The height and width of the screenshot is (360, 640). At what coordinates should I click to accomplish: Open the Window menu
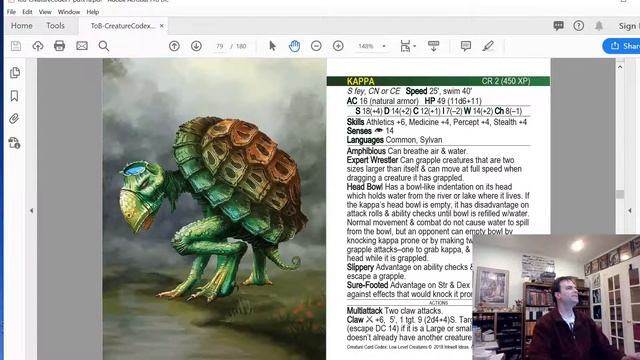(69, 12)
